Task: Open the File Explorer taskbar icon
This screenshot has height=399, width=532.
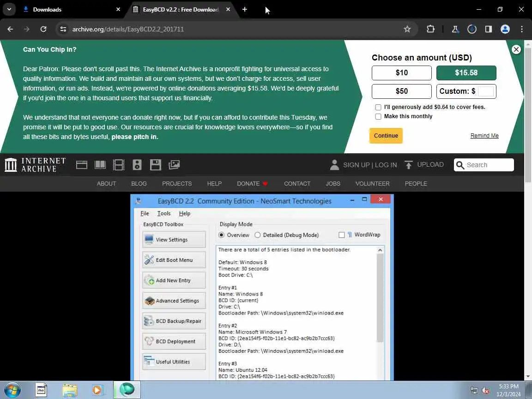Action: (x=70, y=390)
